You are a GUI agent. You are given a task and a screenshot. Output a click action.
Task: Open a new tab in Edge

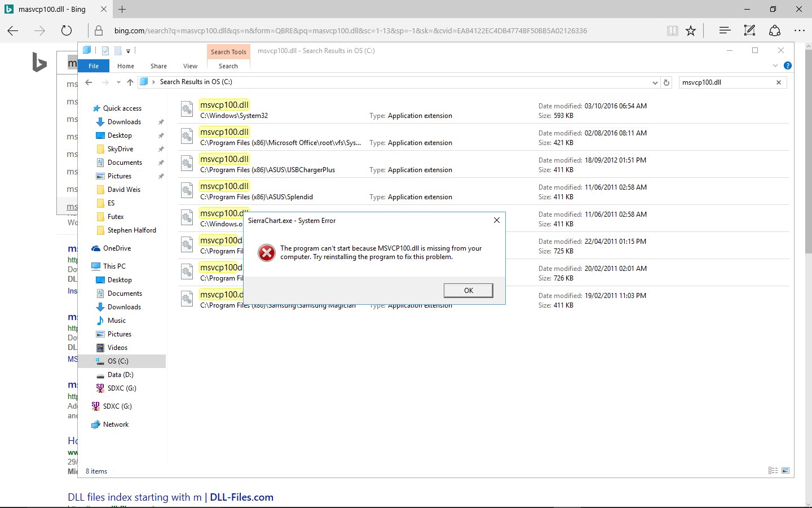click(122, 9)
